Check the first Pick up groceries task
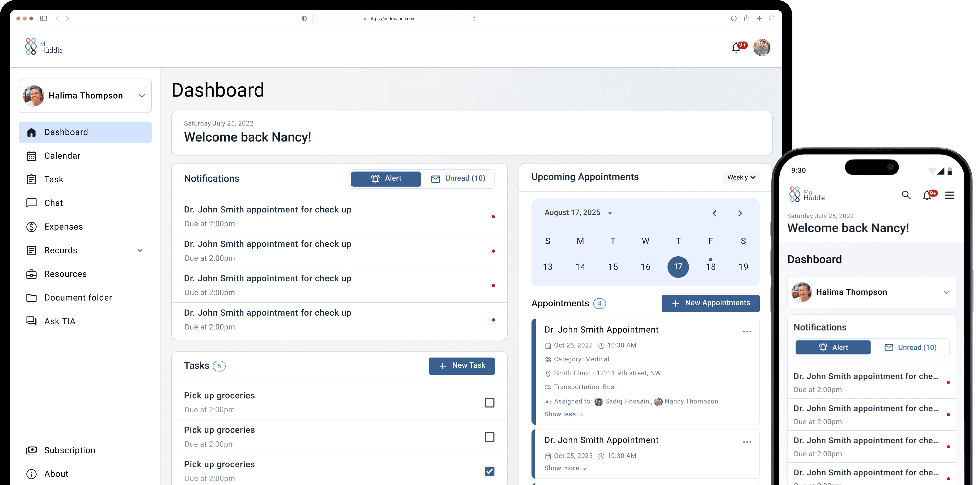The width and height of the screenshot is (980, 485). point(489,402)
